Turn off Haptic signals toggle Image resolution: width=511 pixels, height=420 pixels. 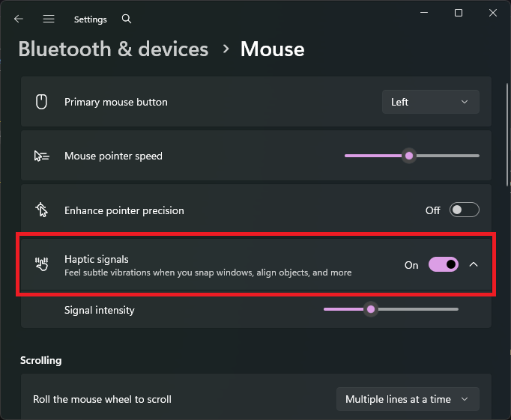point(444,264)
